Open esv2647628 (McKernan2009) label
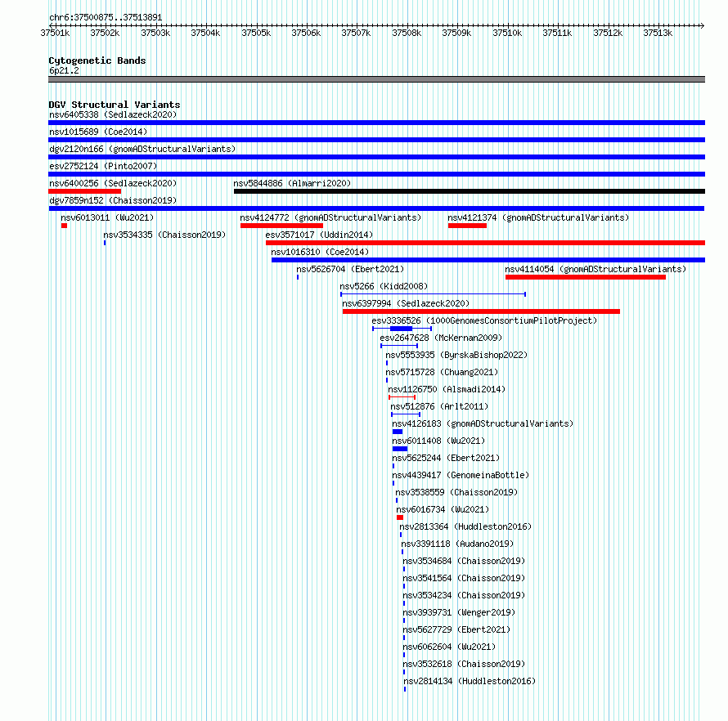Image resolution: width=728 pixels, height=721 pixels. (x=441, y=338)
